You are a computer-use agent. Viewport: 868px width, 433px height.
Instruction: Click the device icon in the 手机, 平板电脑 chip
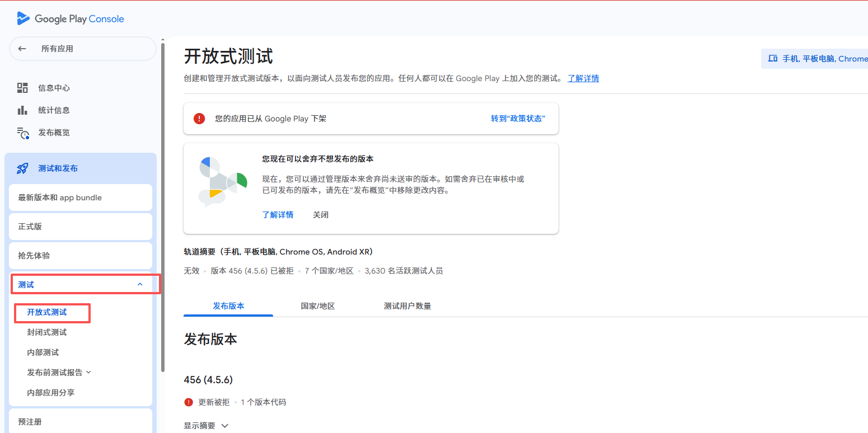coord(773,58)
